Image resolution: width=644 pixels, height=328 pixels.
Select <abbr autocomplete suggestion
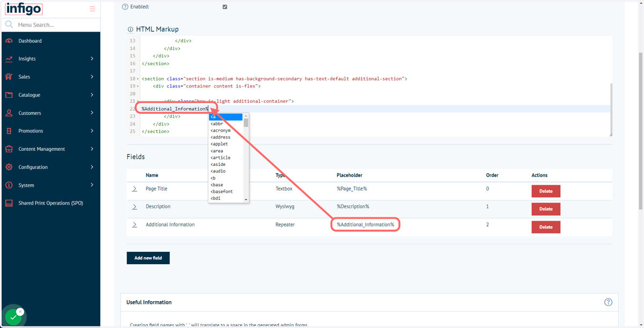click(x=226, y=124)
